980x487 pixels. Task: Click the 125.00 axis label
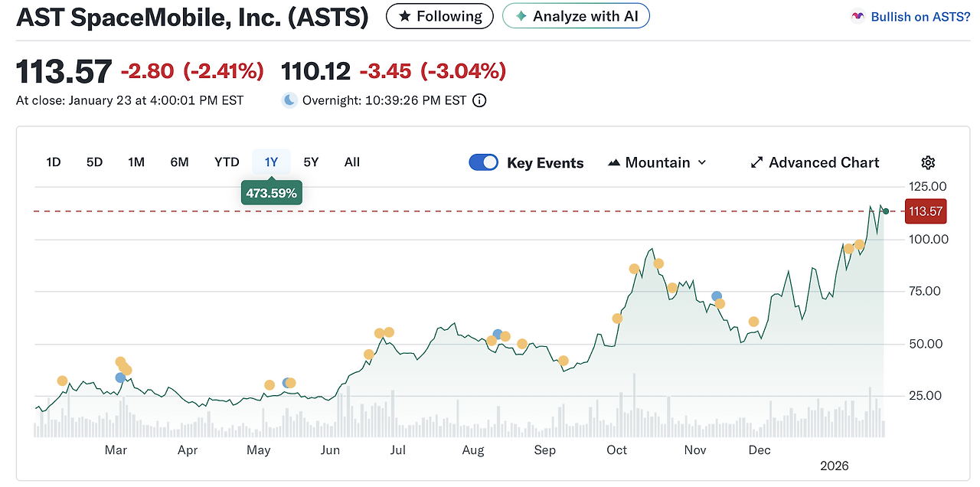coord(926,186)
